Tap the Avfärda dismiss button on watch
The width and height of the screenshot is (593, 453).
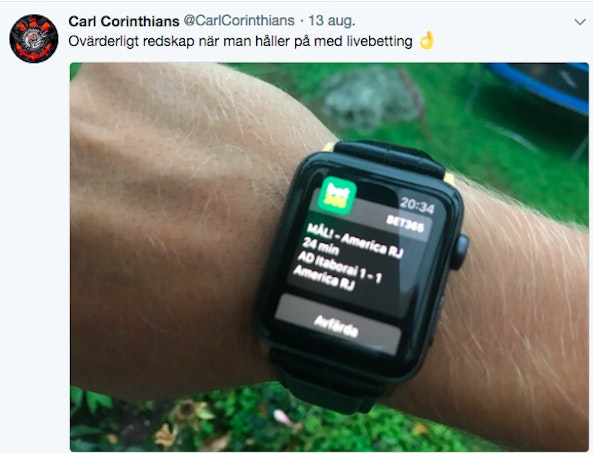[337, 325]
